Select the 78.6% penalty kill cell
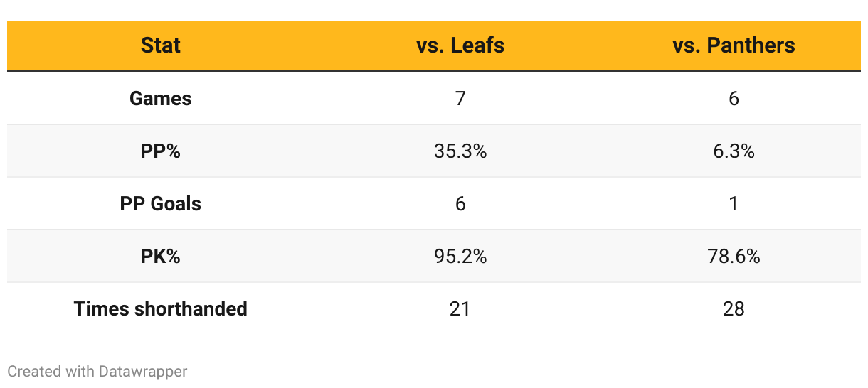Viewport: 868px width, 388px height. (x=734, y=256)
